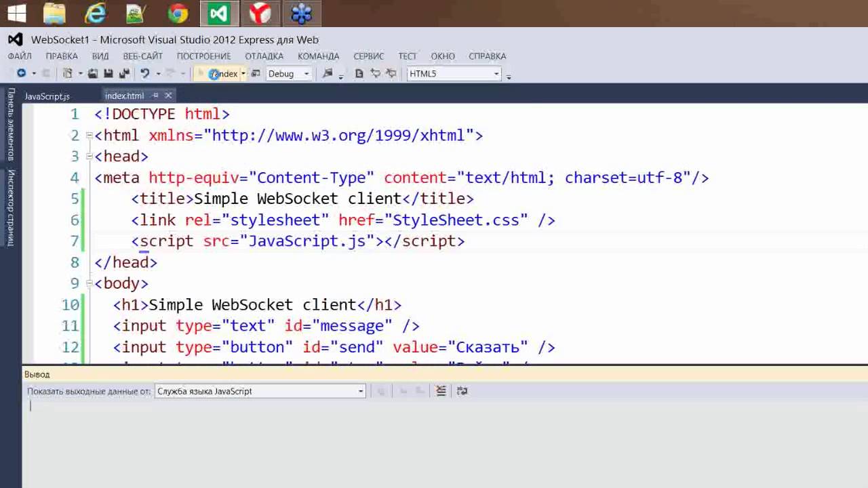Open the ОТЛАДКА menu
This screenshot has width=868, height=488.
click(264, 56)
